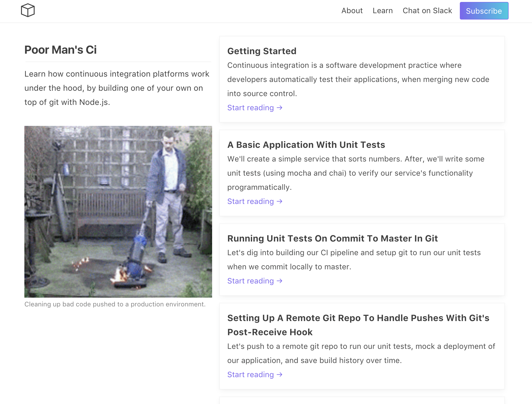Click arrow icon next to Getting Started's Start reading
This screenshot has height=404, width=532.
coord(280,108)
